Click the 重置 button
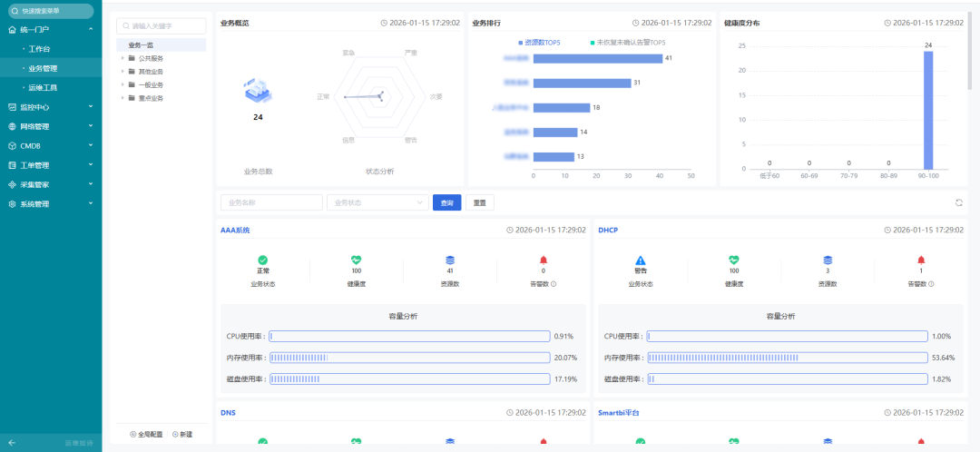The width and height of the screenshot is (980, 452). (480, 202)
